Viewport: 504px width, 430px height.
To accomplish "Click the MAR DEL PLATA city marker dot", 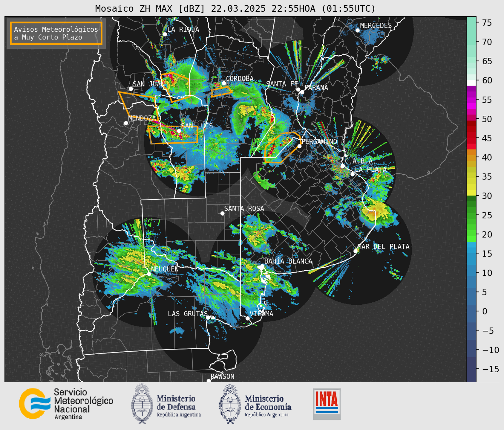I will tap(356, 251).
